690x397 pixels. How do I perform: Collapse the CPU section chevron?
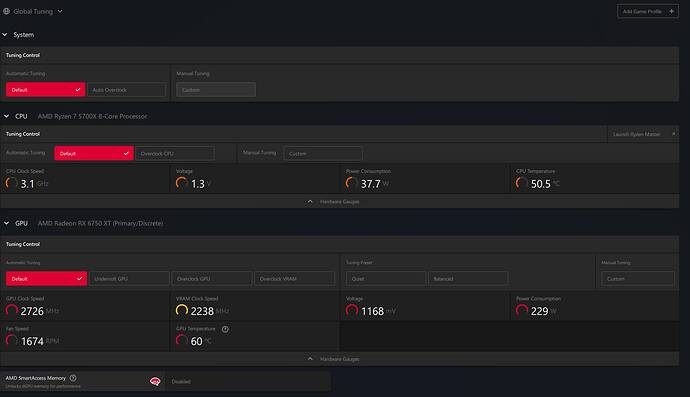click(6, 116)
